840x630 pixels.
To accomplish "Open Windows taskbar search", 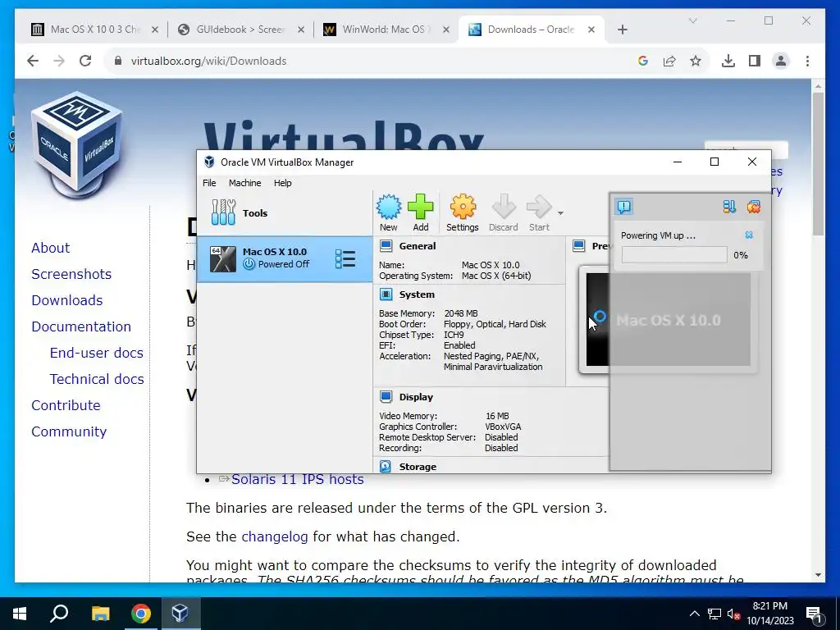I will 59,614.
